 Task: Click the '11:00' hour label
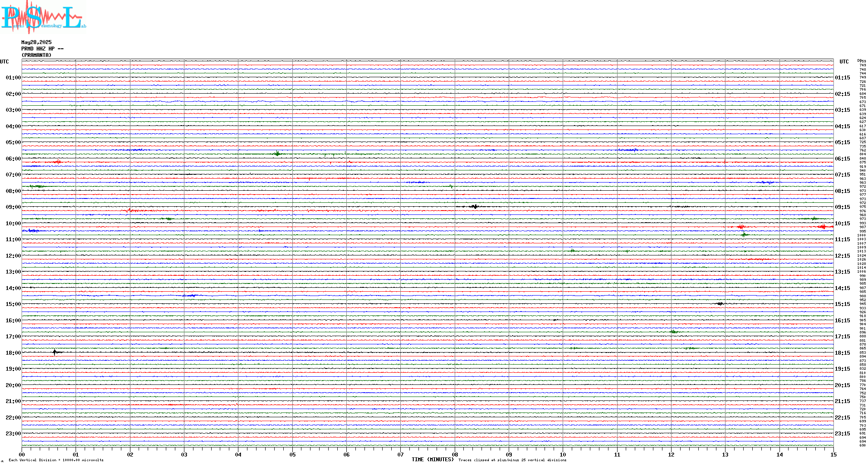[13, 239]
